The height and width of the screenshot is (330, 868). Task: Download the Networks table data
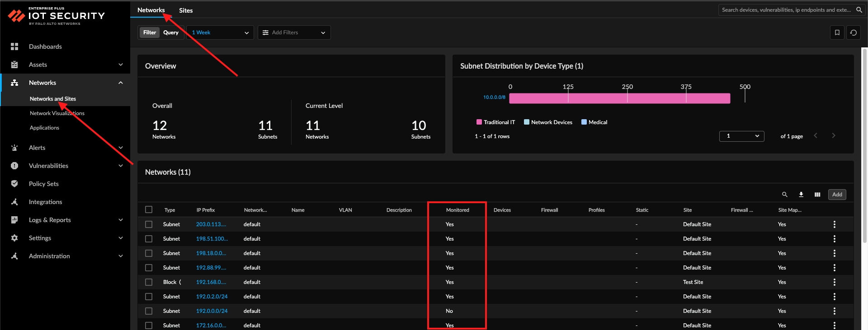[801, 195]
